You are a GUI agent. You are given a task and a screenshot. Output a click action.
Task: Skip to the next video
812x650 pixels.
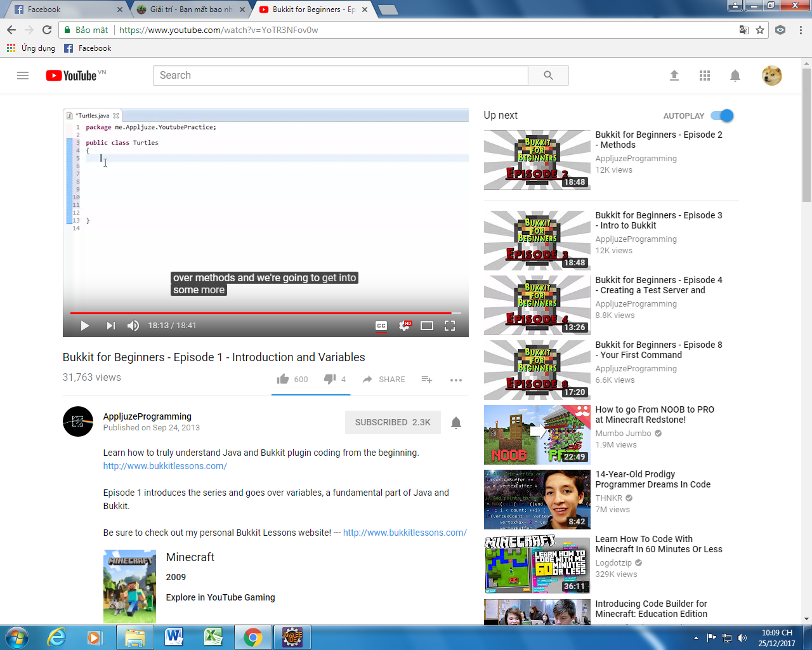(x=110, y=326)
